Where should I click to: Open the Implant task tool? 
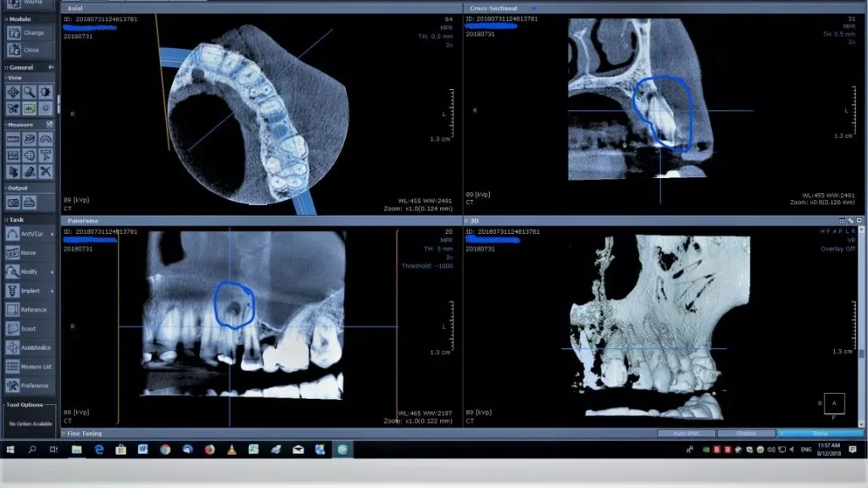pos(25,291)
